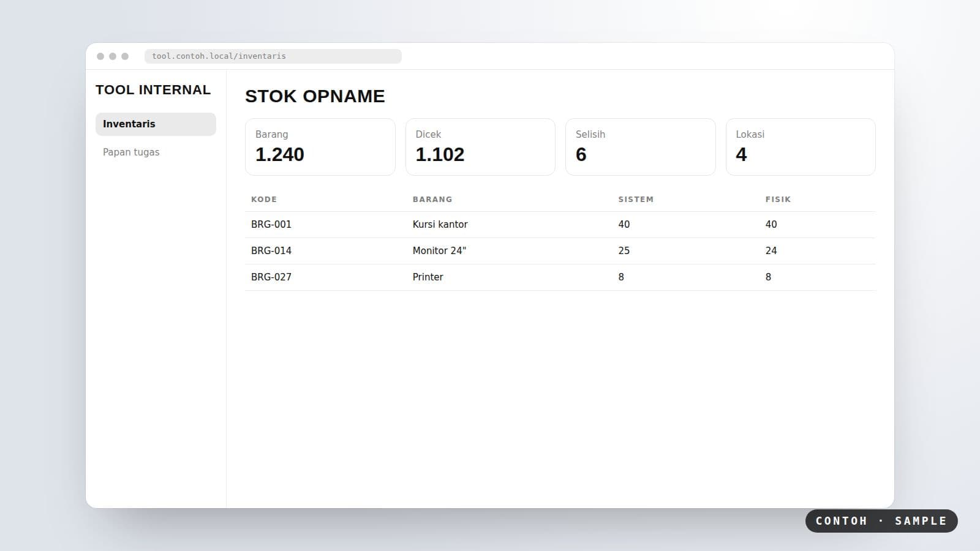The width and height of the screenshot is (980, 551).
Task: Click the FISIK column header
Action: point(778,200)
